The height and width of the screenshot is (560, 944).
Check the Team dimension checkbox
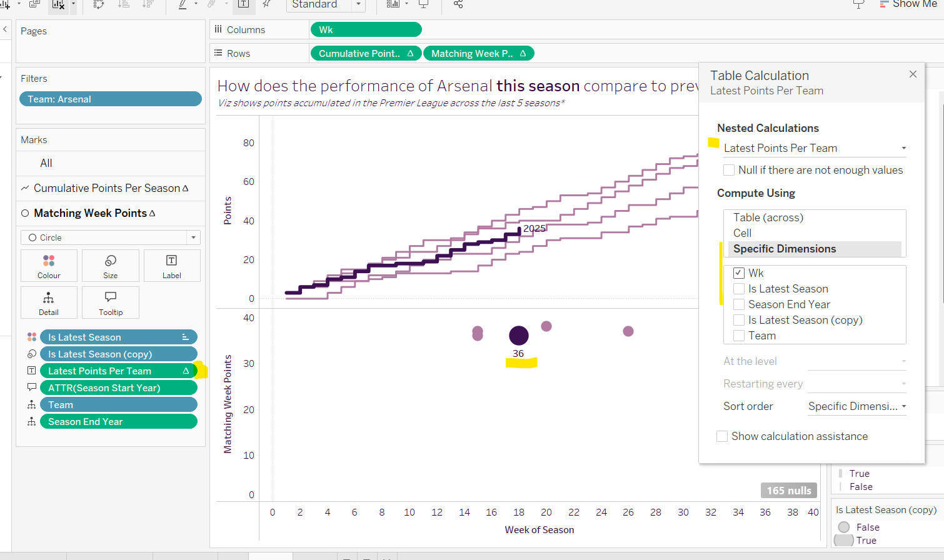point(739,336)
